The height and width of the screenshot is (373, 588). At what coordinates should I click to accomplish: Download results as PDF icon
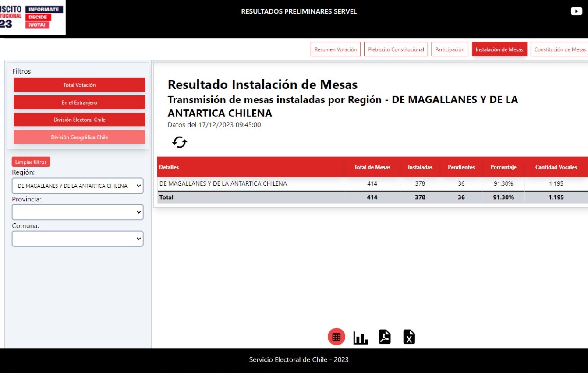[x=385, y=337]
